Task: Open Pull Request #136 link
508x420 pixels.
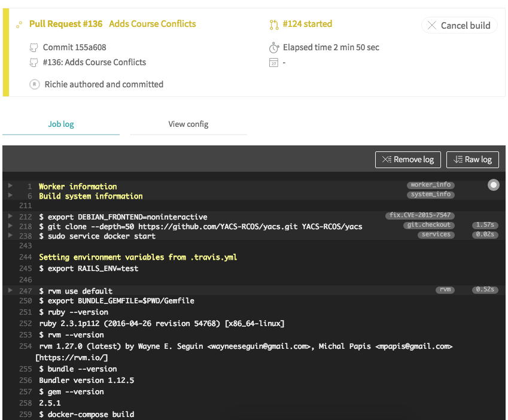Action: point(66,24)
